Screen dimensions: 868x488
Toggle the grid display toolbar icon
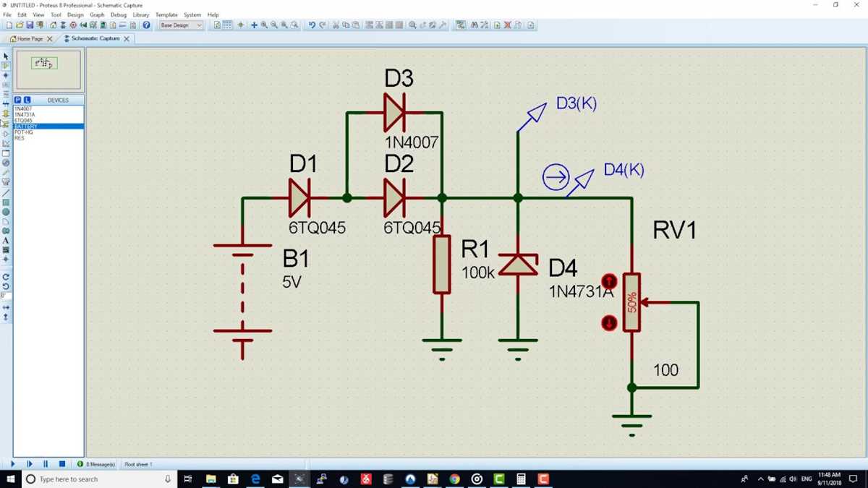pos(227,25)
